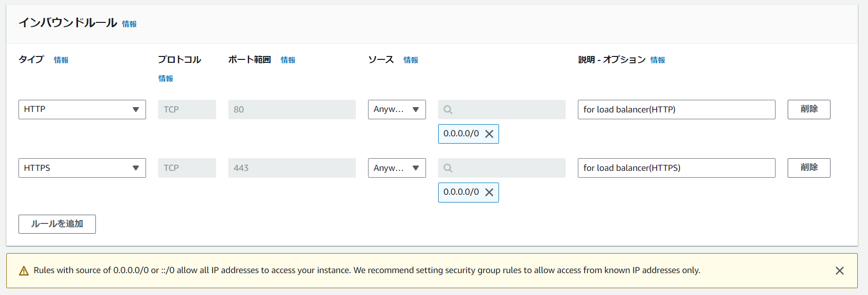Viewport: 868px width, 295px height.
Task: Dismiss the yellow warning banner
Action: pos(839,271)
